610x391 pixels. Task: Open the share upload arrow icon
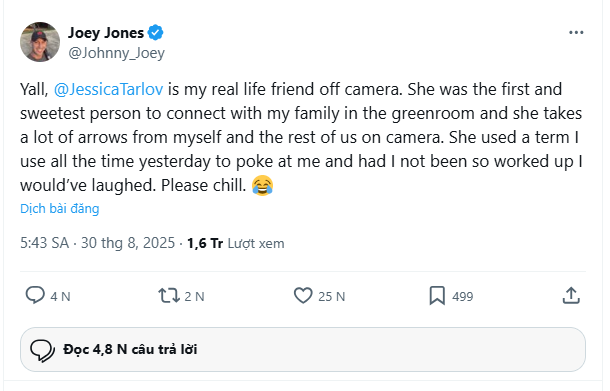coord(571,296)
